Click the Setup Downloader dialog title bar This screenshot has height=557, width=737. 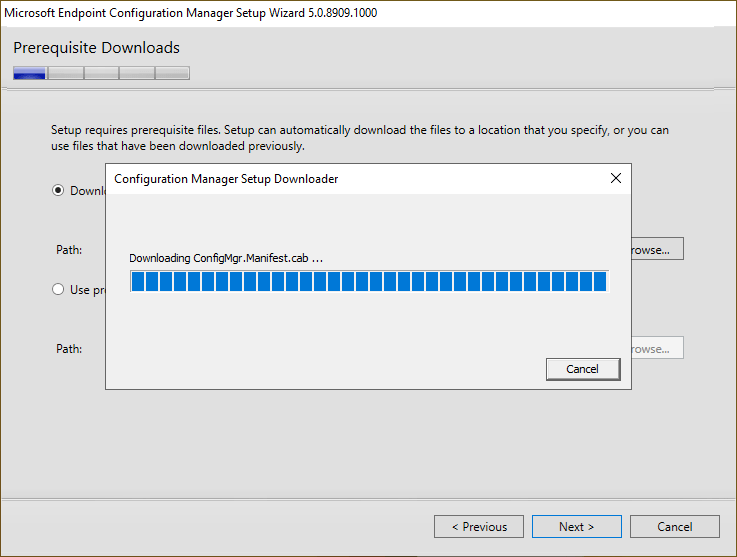pos(300,179)
